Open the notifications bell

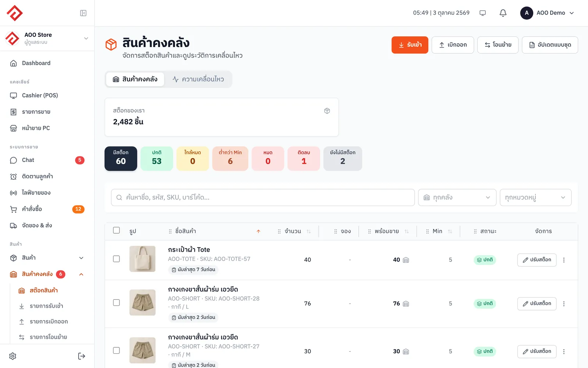(503, 13)
